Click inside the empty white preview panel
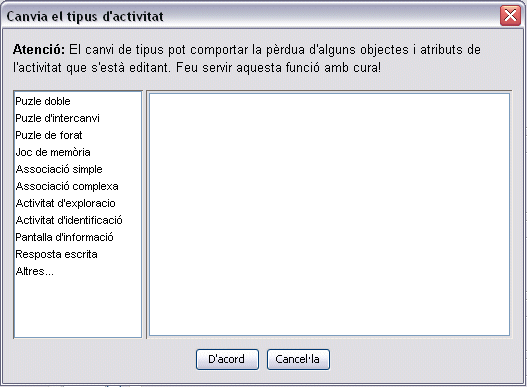 [x=329, y=214]
